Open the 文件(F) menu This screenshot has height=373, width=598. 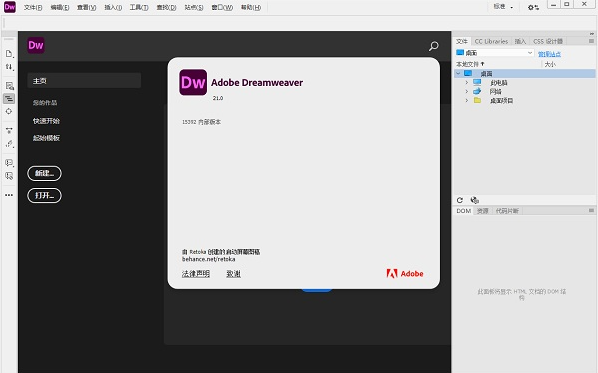coord(33,7)
